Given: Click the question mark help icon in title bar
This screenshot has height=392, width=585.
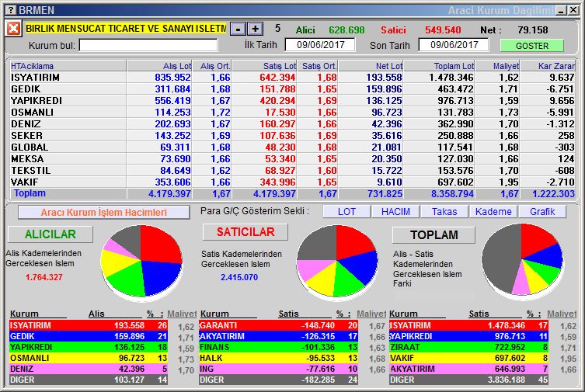Looking at the screenshot, I should click(12, 10).
